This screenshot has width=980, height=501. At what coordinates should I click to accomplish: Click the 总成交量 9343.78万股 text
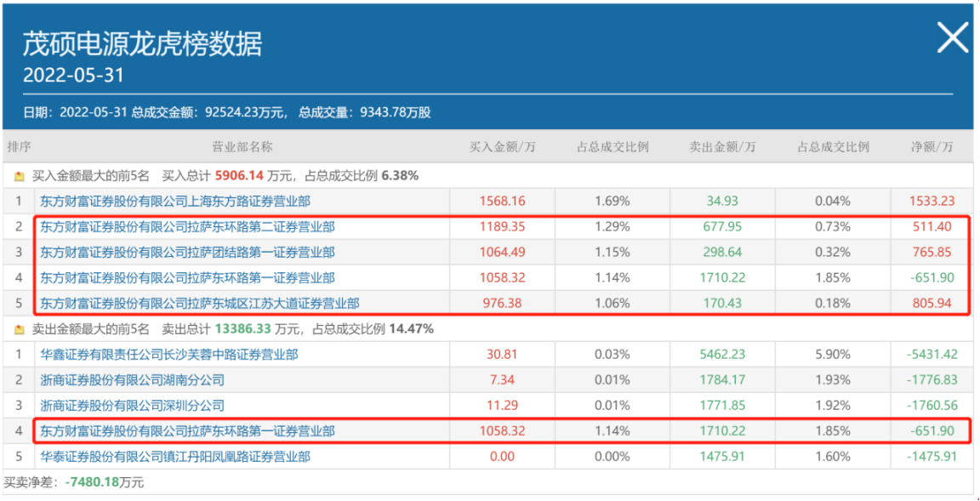(364, 113)
